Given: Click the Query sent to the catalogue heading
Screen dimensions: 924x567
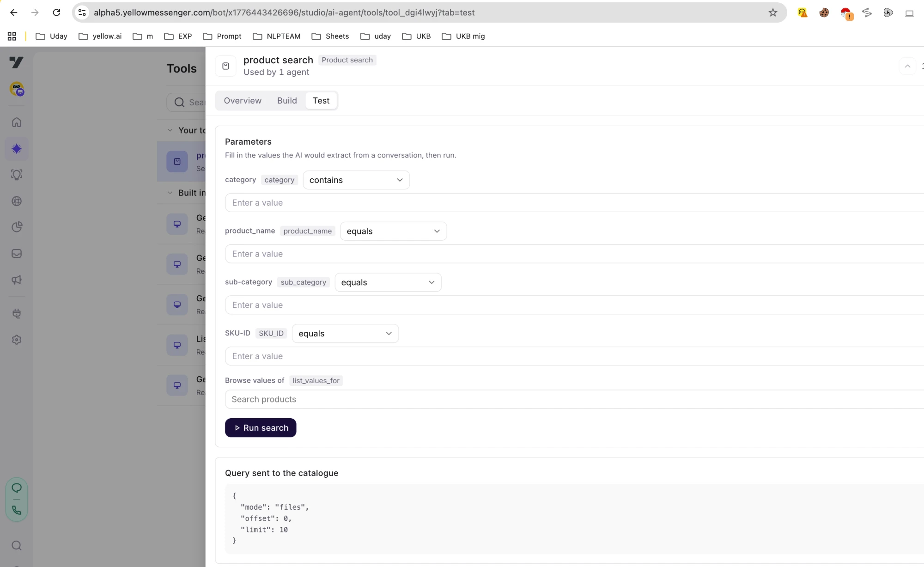Looking at the screenshot, I should 281,473.
